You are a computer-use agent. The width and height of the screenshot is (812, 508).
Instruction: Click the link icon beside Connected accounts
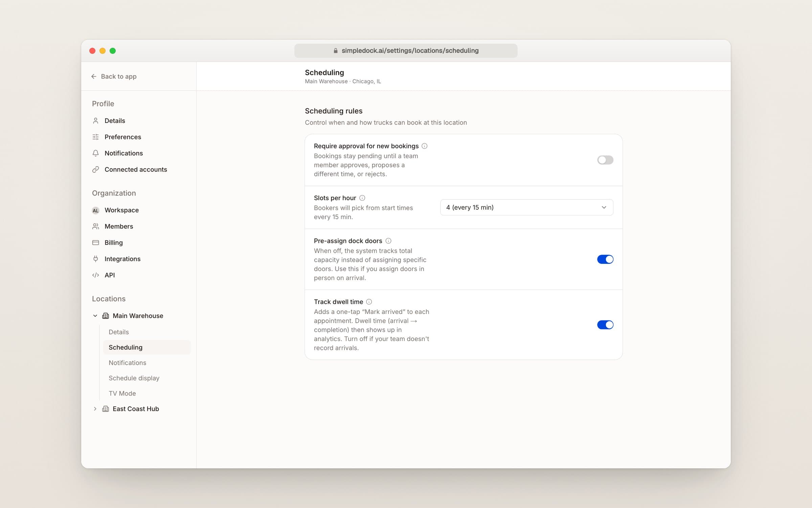[96, 169]
